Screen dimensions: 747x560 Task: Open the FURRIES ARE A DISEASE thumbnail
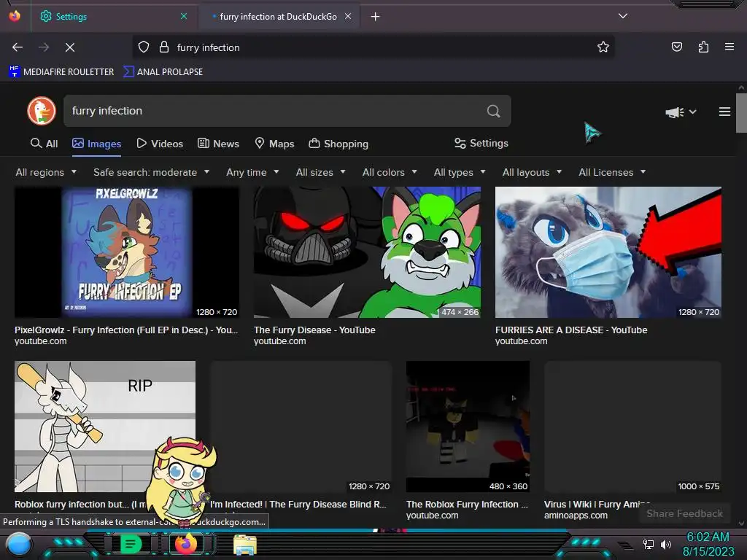(608, 252)
